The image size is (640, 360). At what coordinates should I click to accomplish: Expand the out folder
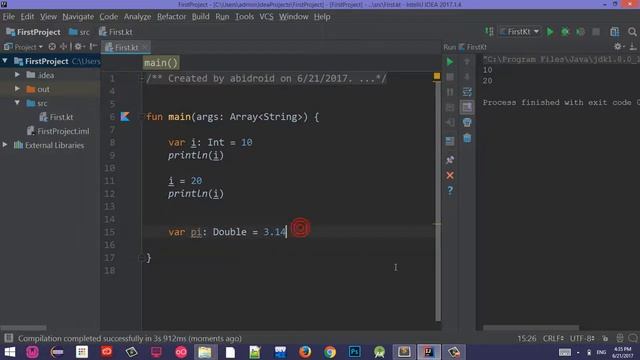[17, 89]
